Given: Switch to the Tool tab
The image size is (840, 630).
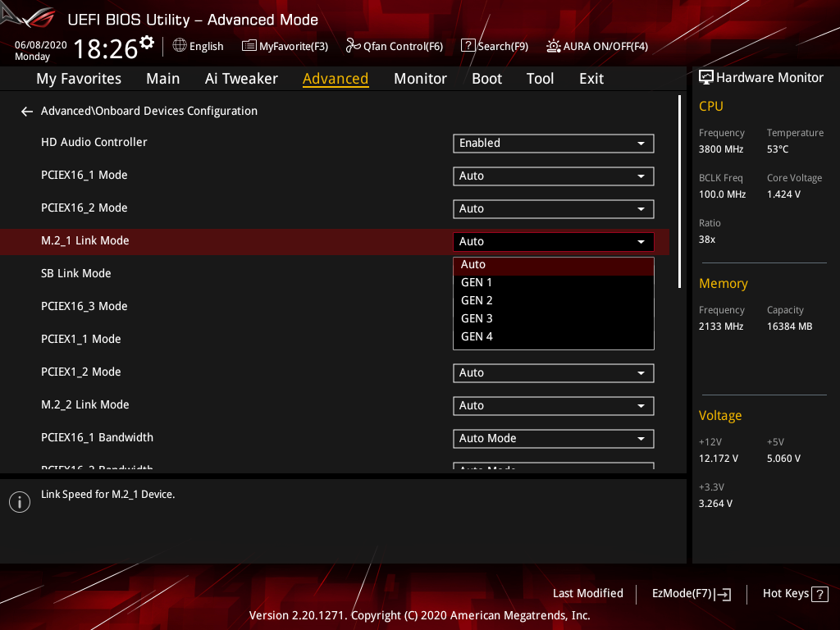Looking at the screenshot, I should pos(540,79).
